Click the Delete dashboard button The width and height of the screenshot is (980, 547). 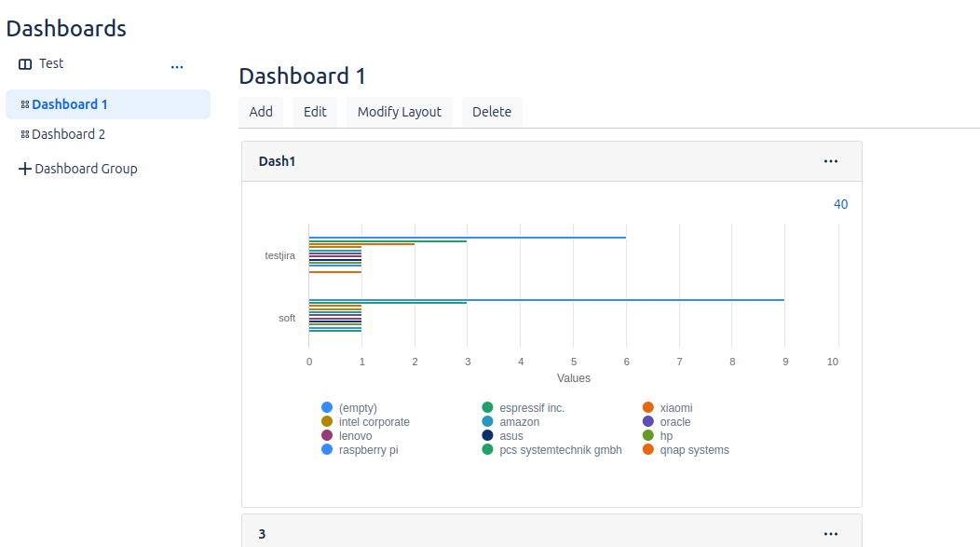pyautogui.click(x=491, y=112)
